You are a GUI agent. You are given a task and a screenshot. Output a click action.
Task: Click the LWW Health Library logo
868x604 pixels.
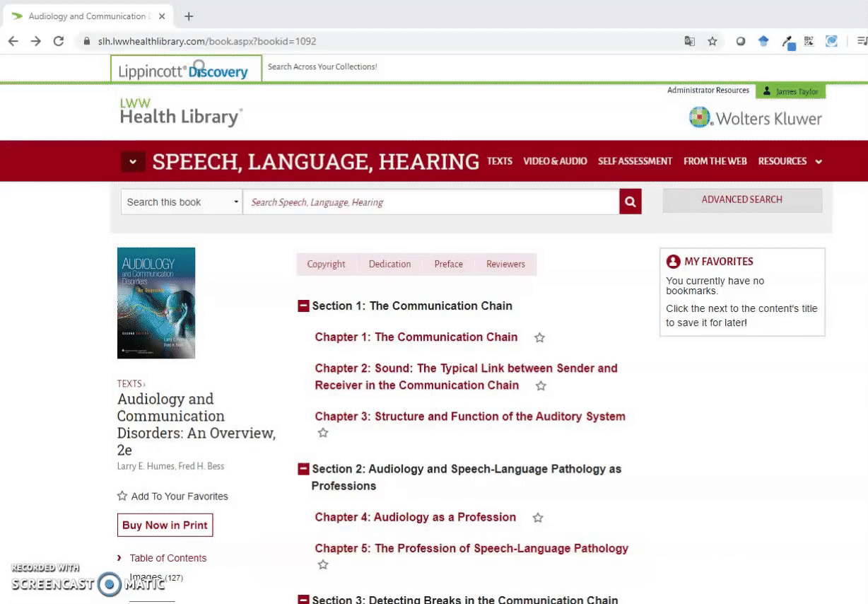[181, 112]
